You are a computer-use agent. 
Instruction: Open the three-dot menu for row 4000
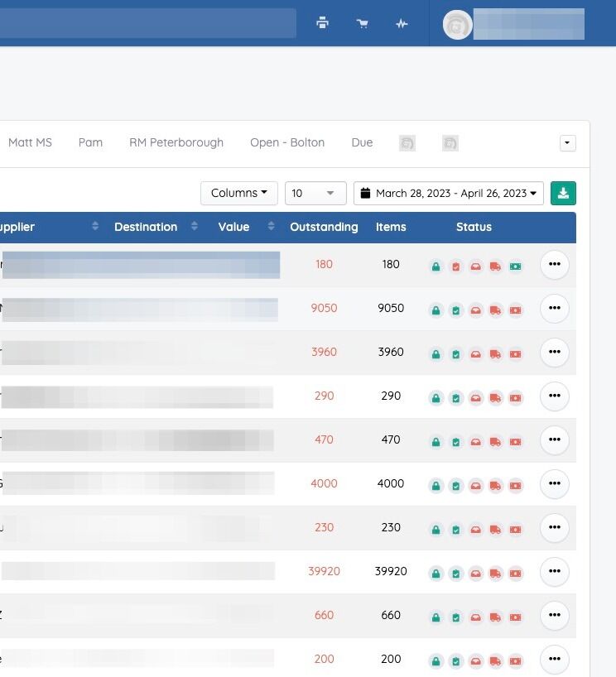click(554, 483)
